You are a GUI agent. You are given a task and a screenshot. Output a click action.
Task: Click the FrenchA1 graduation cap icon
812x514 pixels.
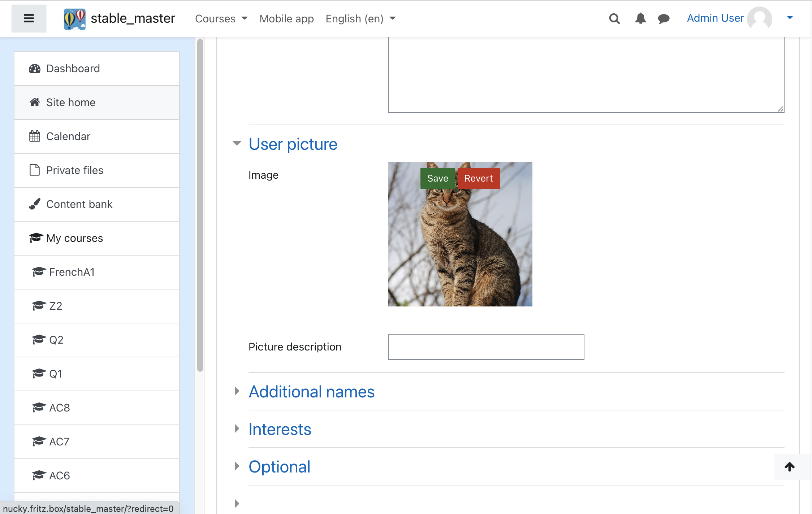39,272
